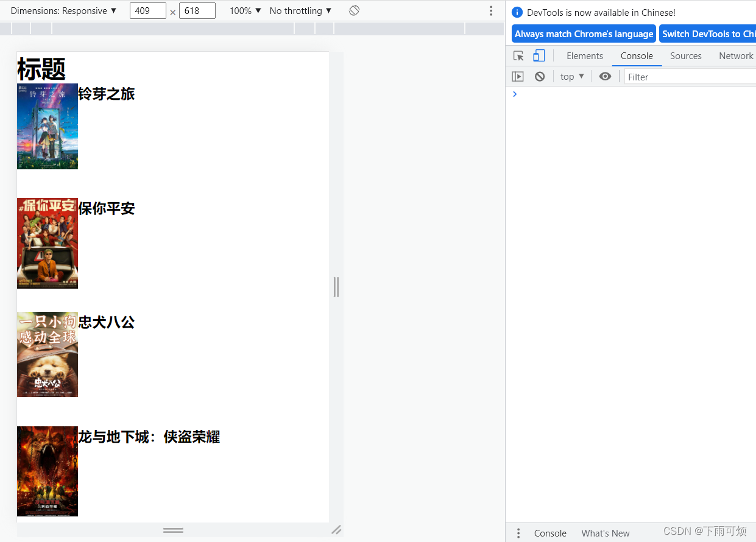Viewport: 756px width, 542px height.
Task: Click the console Filter input field
Action: coord(690,77)
